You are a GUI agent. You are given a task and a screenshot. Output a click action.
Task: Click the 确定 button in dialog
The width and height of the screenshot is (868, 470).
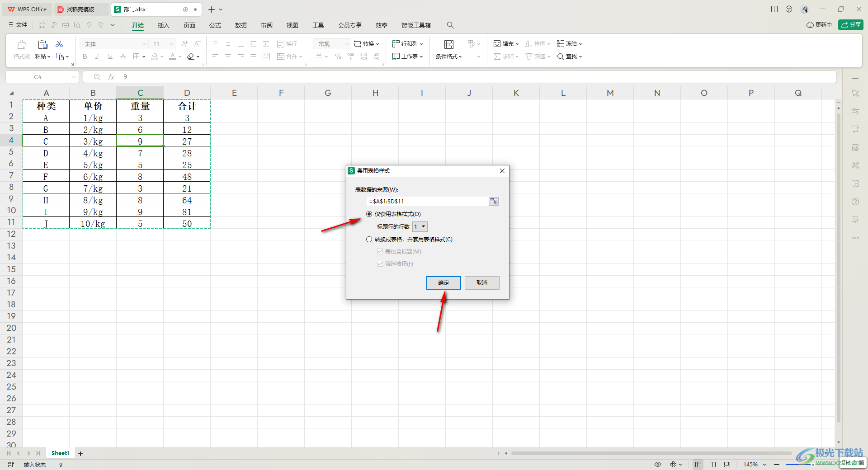click(443, 283)
